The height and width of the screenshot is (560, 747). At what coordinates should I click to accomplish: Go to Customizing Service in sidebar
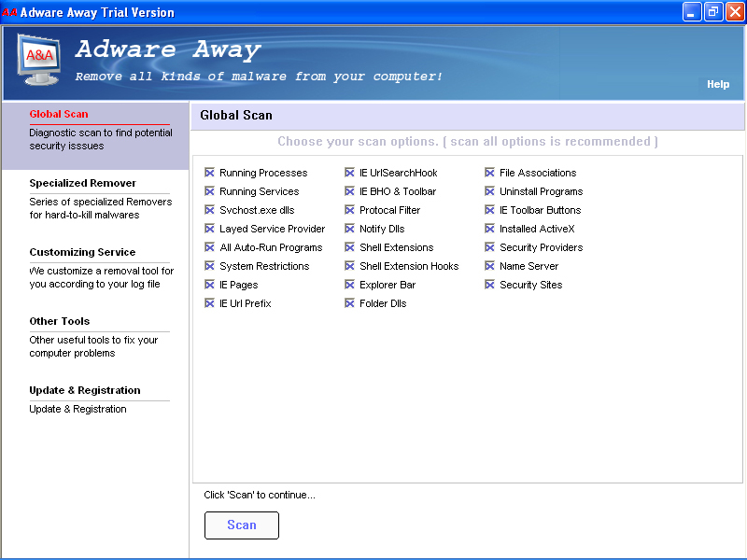(82, 252)
